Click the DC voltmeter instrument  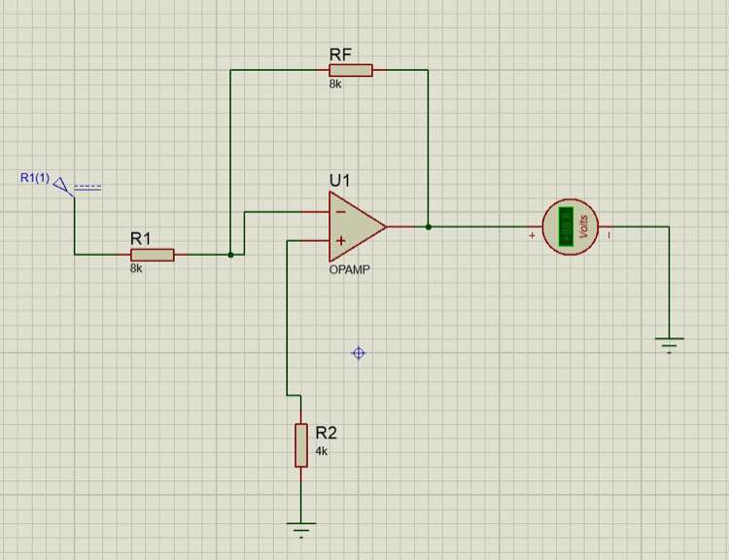click(x=571, y=227)
